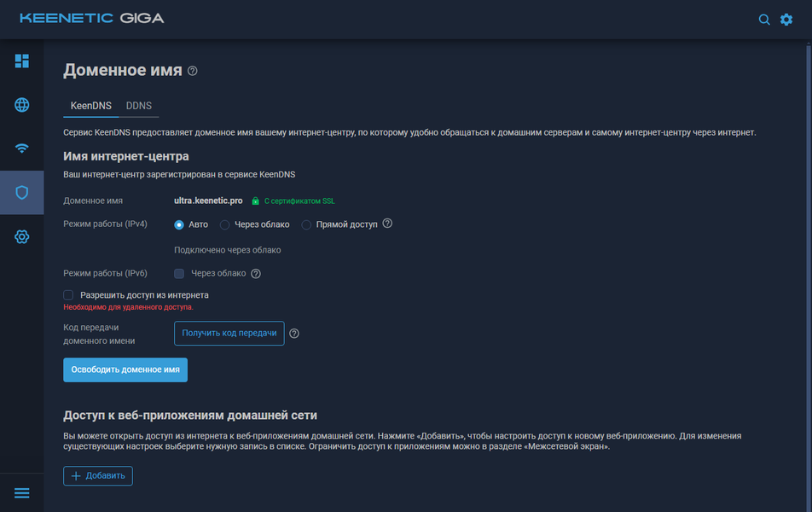Switch to the DDNS tab
Screen dimensions: 812x512
(139, 106)
